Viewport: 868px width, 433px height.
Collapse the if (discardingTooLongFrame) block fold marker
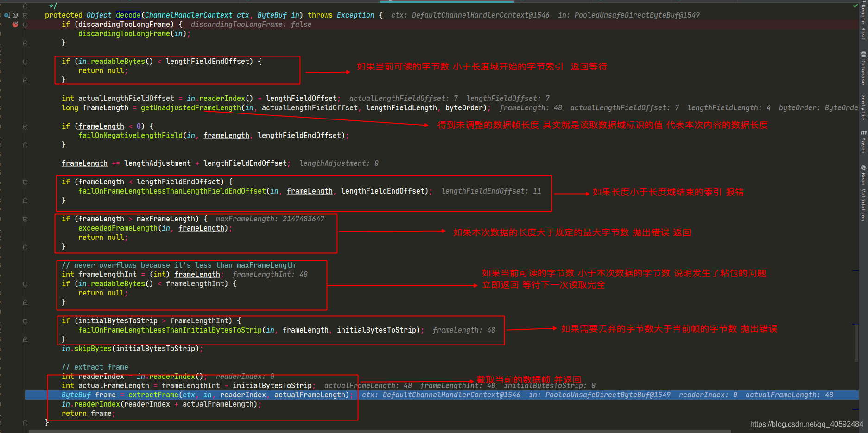point(25,25)
